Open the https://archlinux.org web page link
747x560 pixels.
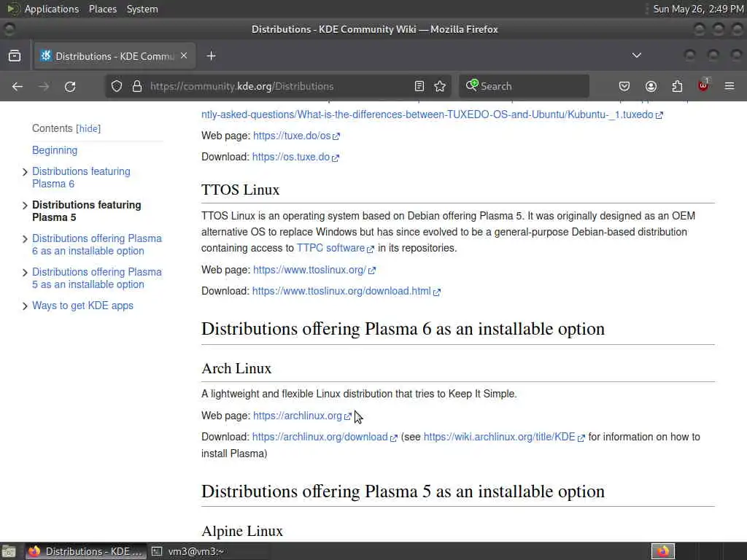pyautogui.click(x=302, y=416)
